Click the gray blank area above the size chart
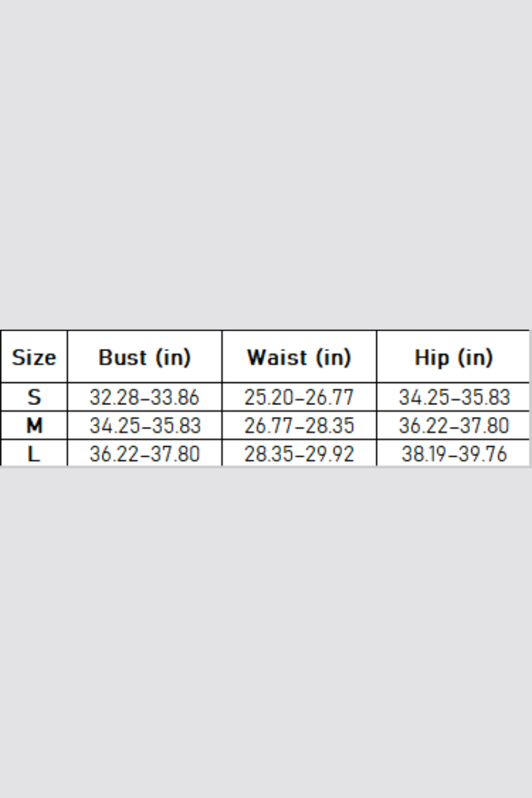 (266, 166)
